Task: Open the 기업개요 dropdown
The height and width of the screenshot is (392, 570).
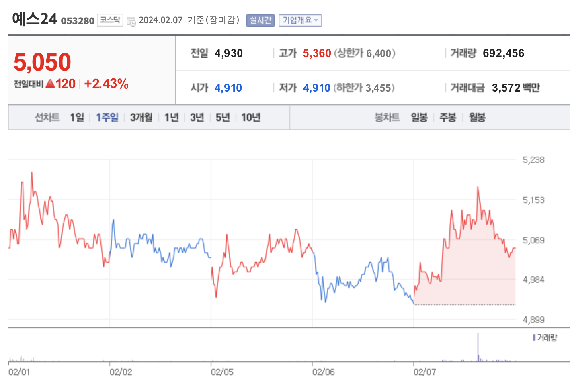Action: tap(300, 20)
